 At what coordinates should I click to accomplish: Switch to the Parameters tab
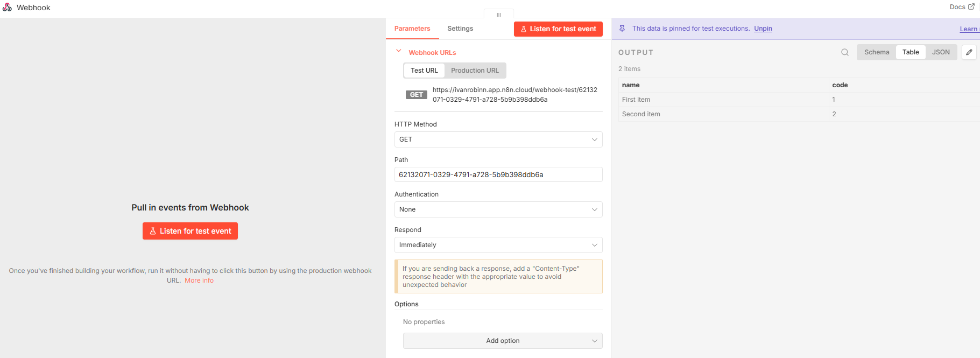click(x=412, y=29)
